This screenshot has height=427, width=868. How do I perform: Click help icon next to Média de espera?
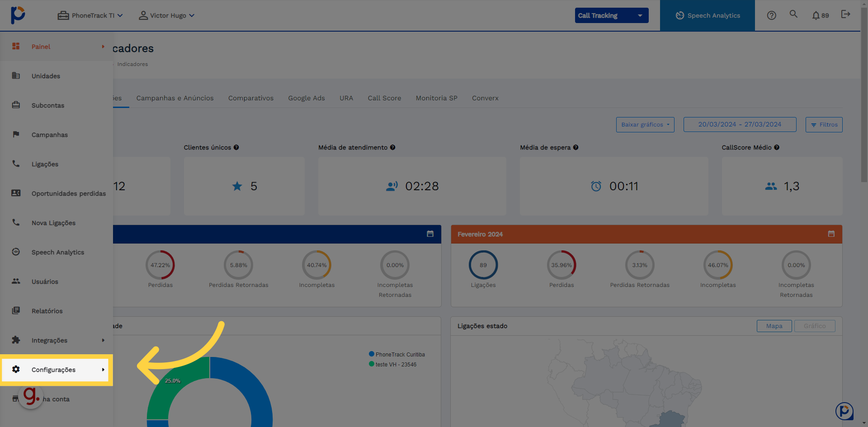pyautogui.click(x=576, y=147)
